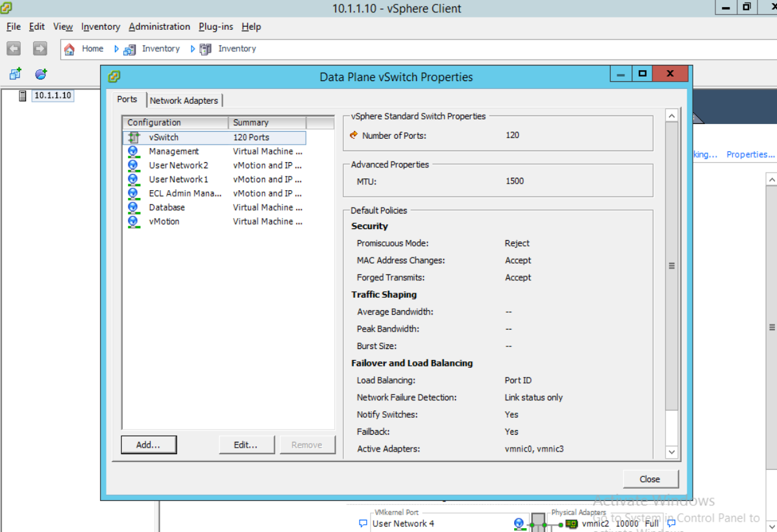Click the Management port group globe icon
The height and width of the screenshot is (532, 777).
point(134,151)
